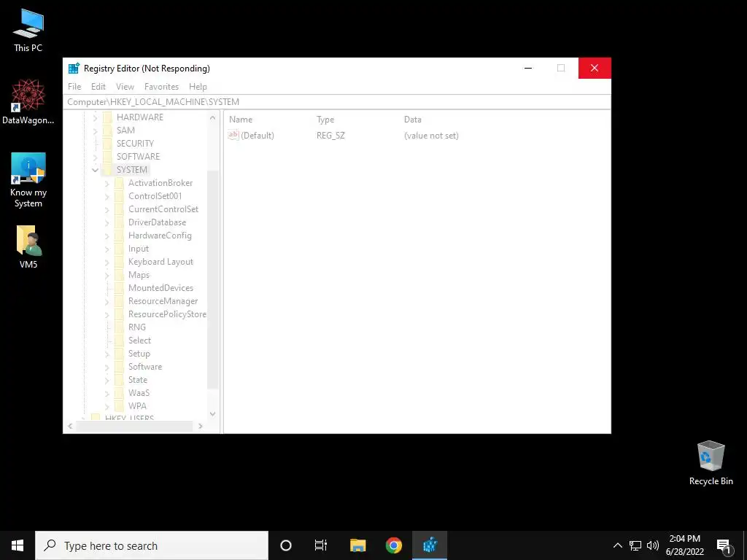Expand the SAM key

(x=96, y=131)
